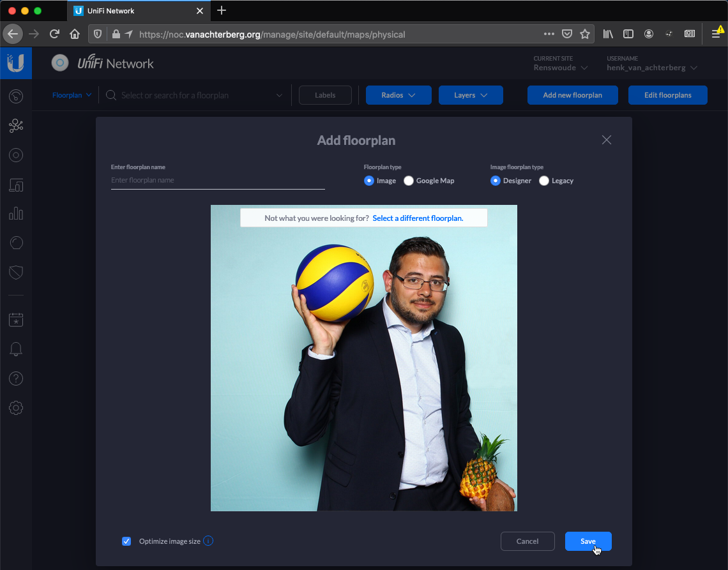This screenshot has width=728, height=570.
Task: Open the Current Site Renswoude menu
Action: click(x=560, y=67)
